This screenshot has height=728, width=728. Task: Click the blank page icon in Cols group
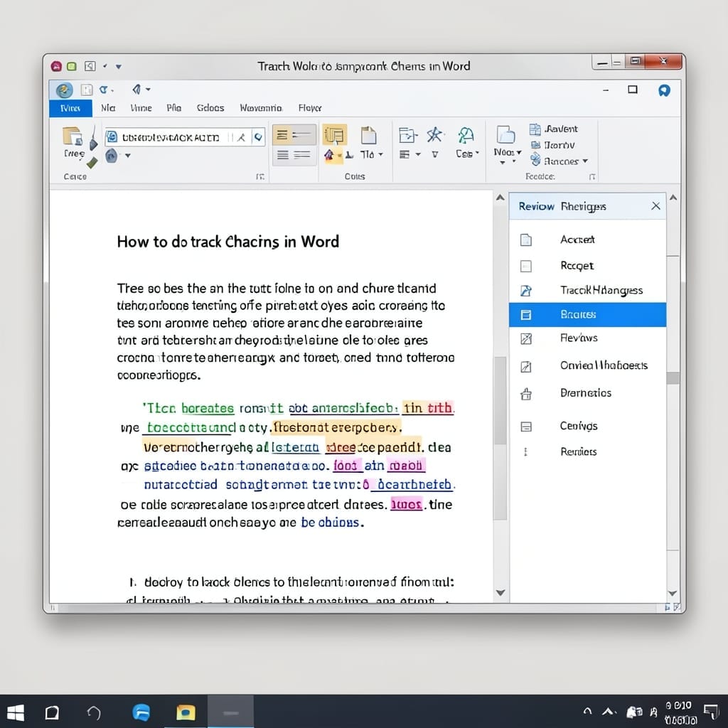(x=369, y=135)
